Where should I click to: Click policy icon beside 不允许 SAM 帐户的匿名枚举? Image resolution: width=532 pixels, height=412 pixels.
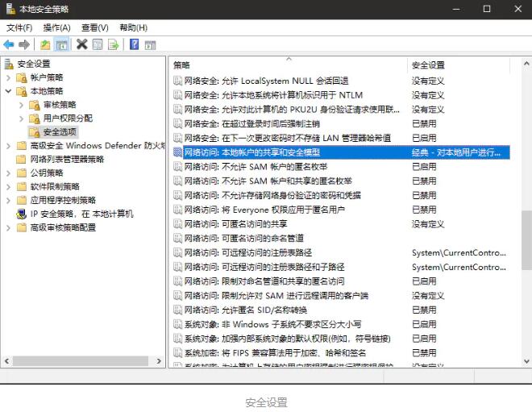178,167
